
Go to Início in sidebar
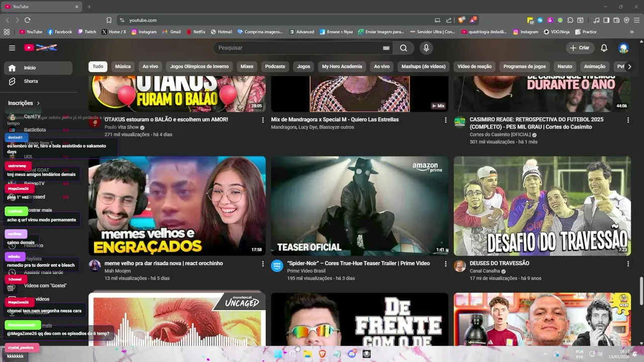click(38, 68)
